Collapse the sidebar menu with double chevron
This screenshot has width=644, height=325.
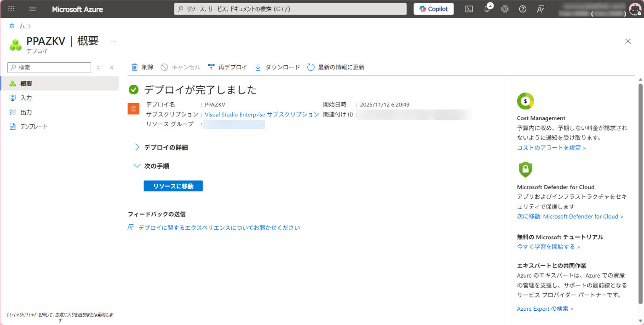111,68
